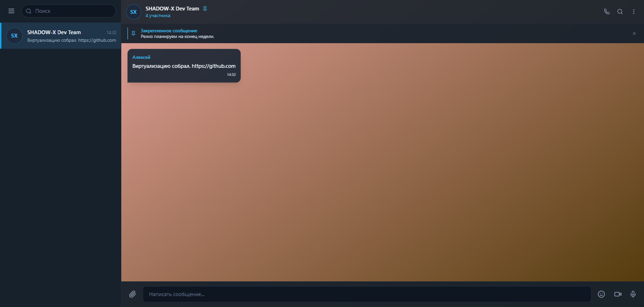Open the hamburger main menu

point(11,11)
